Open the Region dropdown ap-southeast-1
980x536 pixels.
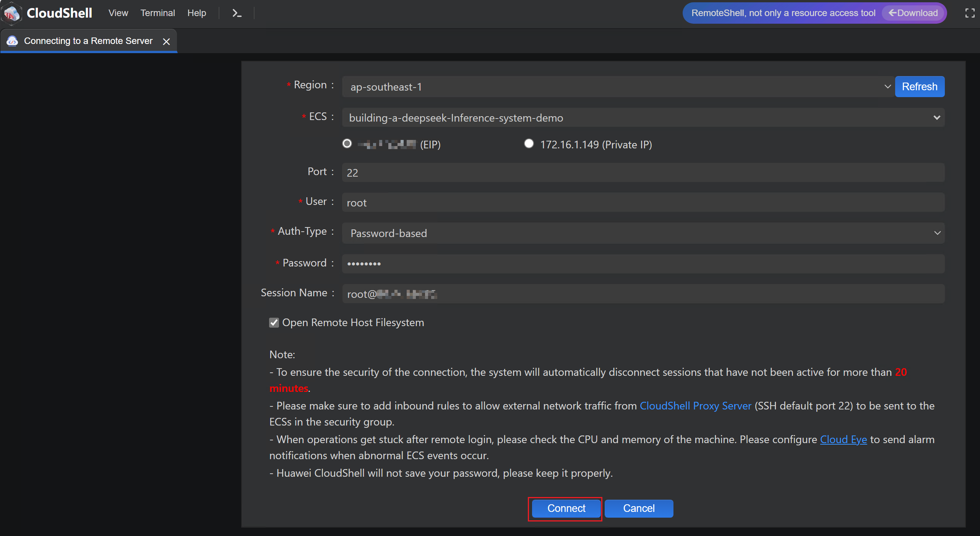pos(618,87)
